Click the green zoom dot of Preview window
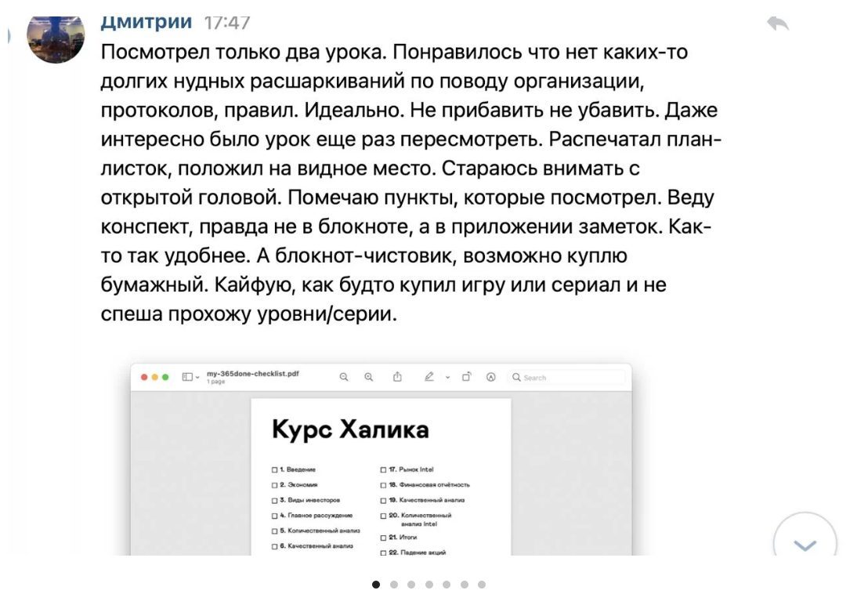 [165, 377]
